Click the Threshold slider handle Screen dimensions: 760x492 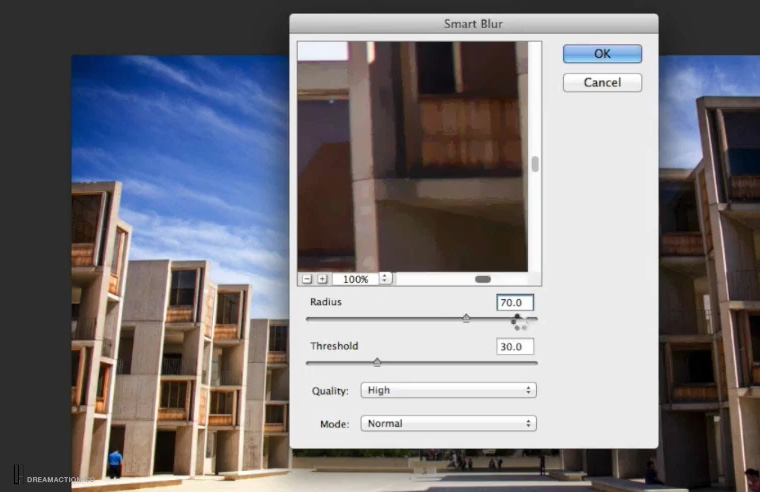(x=377, y=362)
